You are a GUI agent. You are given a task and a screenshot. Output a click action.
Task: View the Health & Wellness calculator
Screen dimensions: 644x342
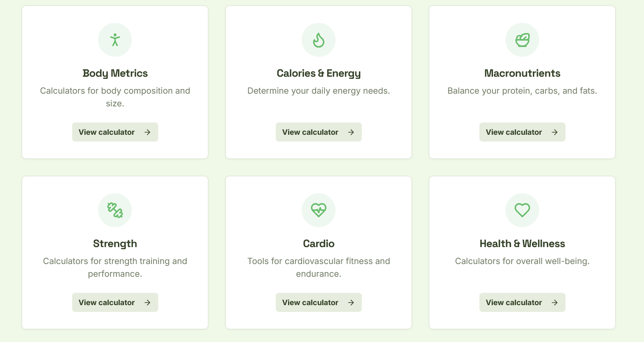tap(522, 302)
